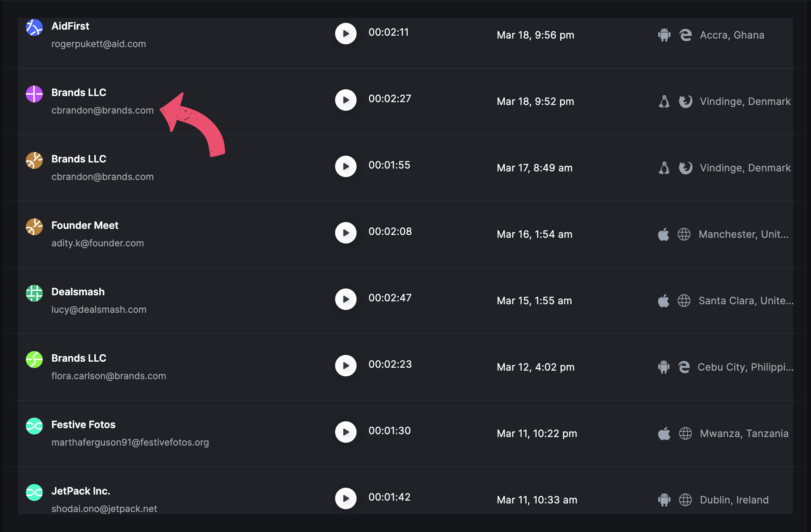Click the purple Brands LLC avatar
Viewport: 811px width, 532px height.
point(34,94)
